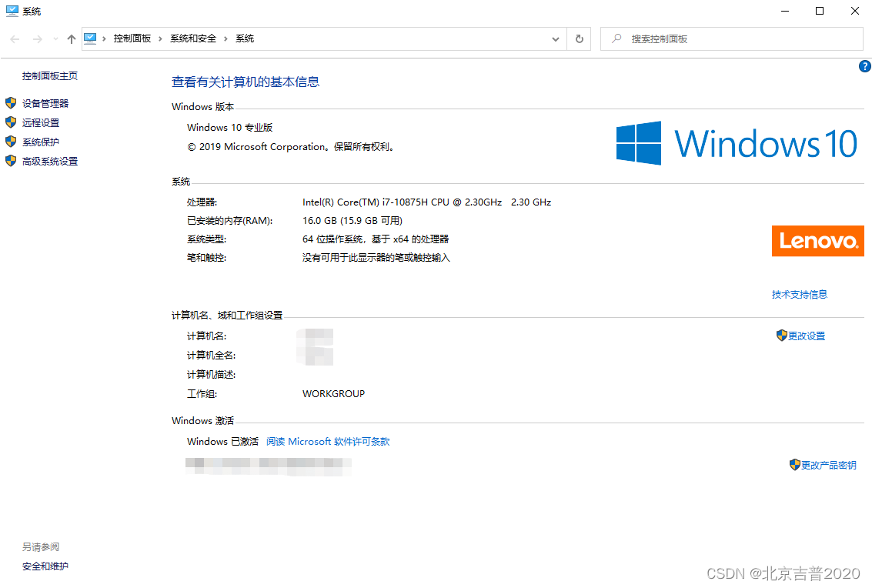Click the Windows 10 专业版 edition text
Viewport: 872px width, 588px height.
click(229, 128)
